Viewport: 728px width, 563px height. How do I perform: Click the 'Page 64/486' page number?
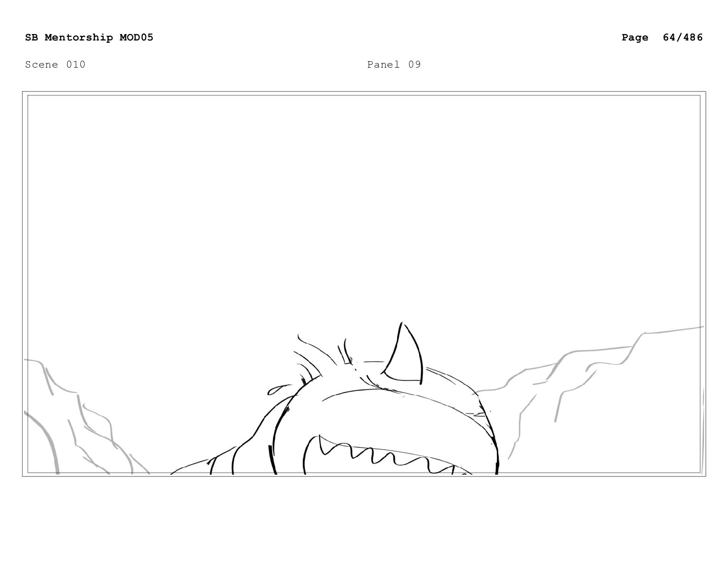(x=662, y=37)
